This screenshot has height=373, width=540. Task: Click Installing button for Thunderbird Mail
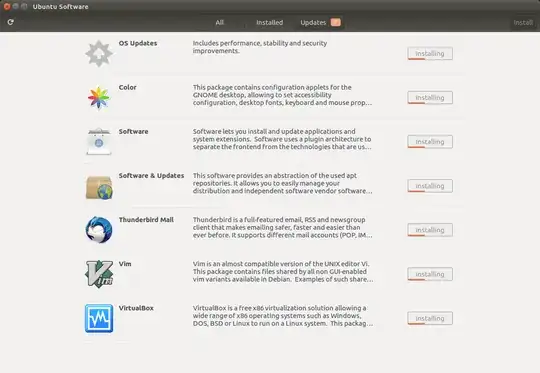pyautogui.click(x=430, y=230)
